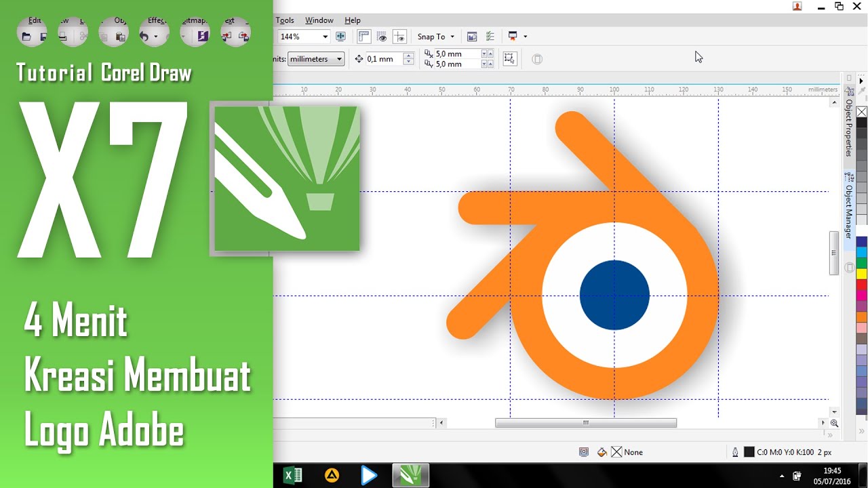Click the Fill bucket status icon
Image resolution: width=868 pixels, height=488 pixels.
tap(601, 452)
